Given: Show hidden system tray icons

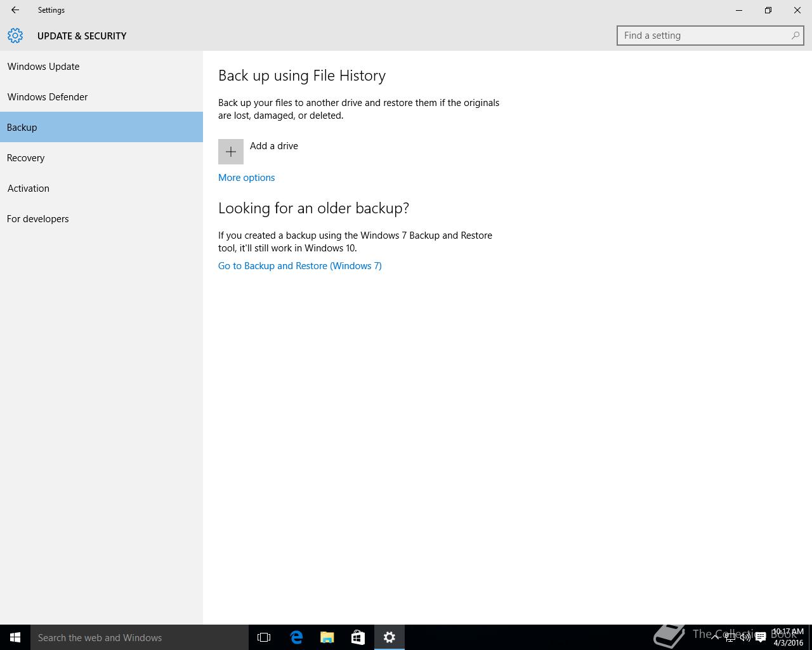Looking at the screenshot, I should [x=714, y=637].
